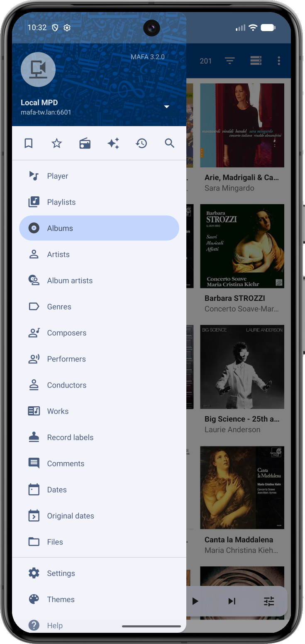
Task: Open the Big Science album cover
Action: coord(242,367)
